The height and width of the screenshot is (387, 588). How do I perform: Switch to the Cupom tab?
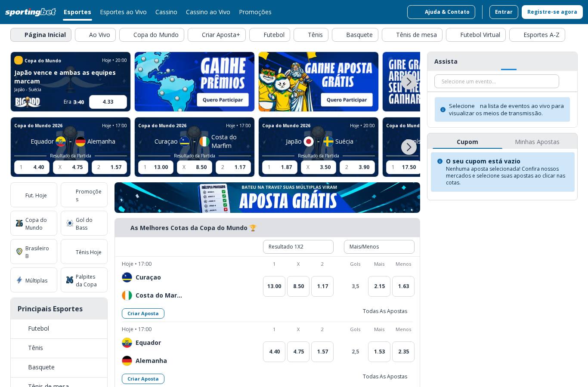click(x=467, y=141)
